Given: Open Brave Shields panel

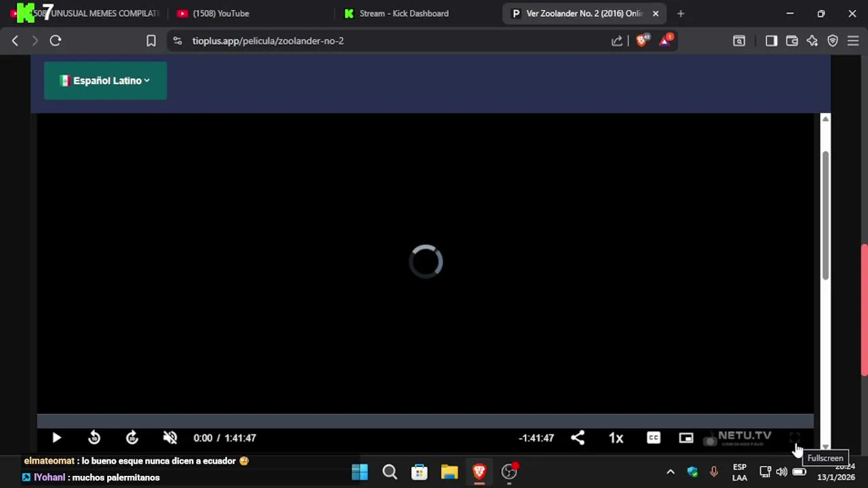Looking at the screenshot, I should pos(642,40).
